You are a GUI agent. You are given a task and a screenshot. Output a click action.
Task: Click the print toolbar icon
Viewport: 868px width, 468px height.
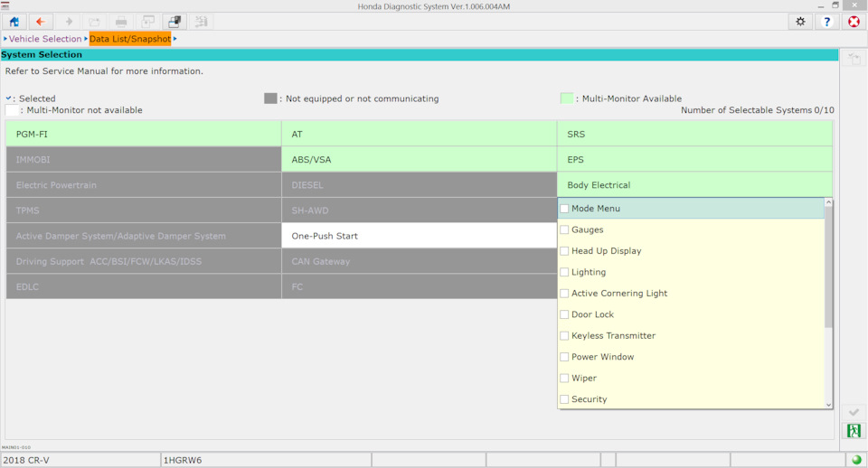coord(121,22)
